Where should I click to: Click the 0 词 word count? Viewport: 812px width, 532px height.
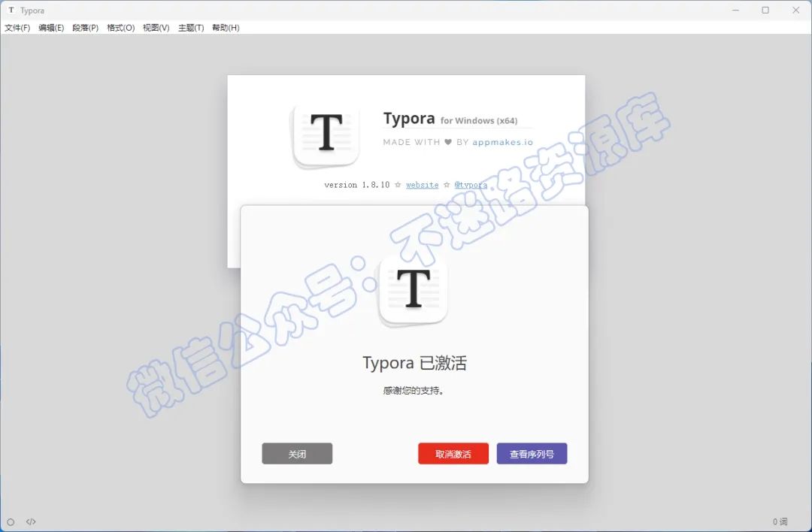pyautogui.click(x=780, y=521)
